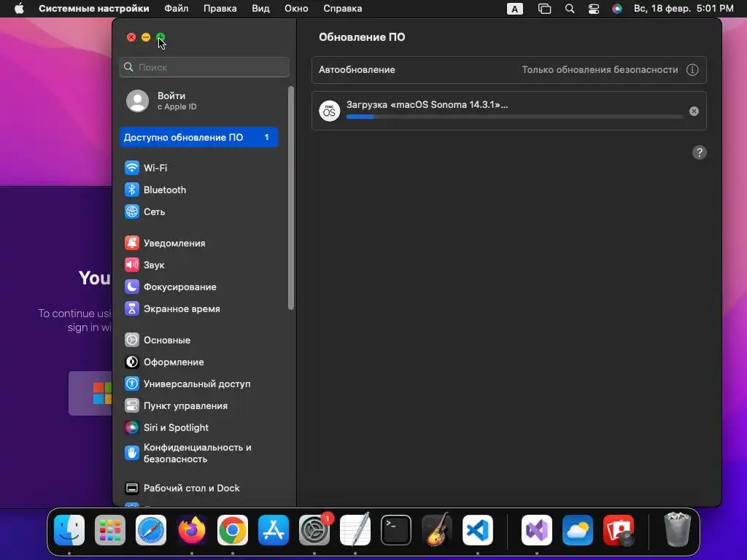Click the Microsoft logo button in background window
The image size is (747, 560).
pos(90,393)
